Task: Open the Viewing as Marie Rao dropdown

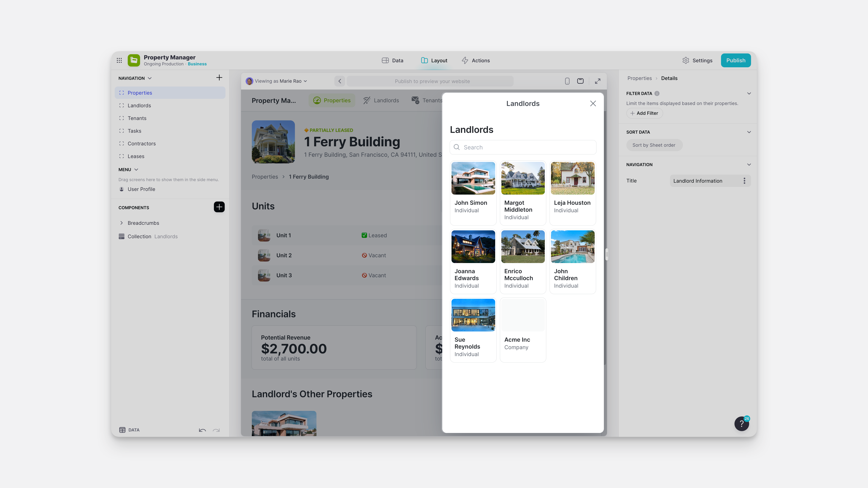Action: [x=276, y=81]
